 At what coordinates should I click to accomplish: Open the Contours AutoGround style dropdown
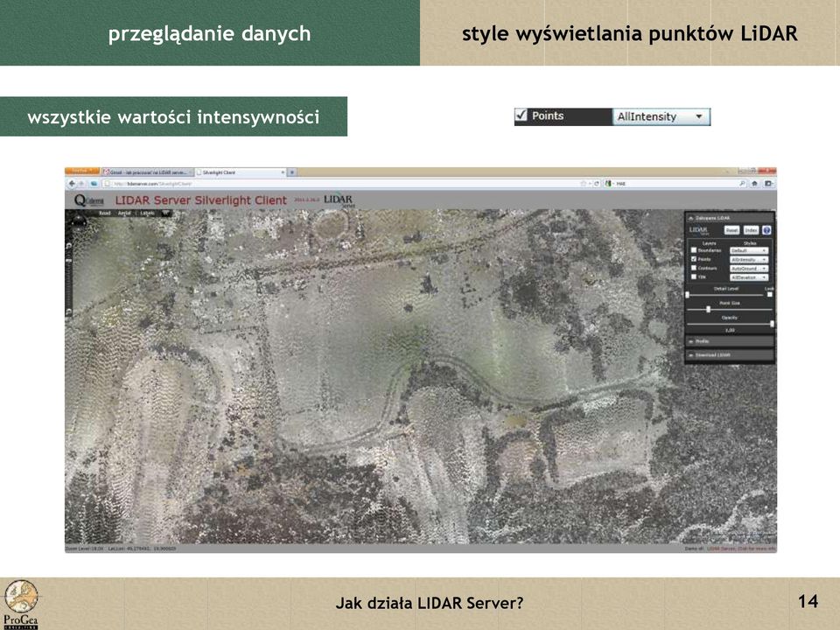tap(749, 269)
